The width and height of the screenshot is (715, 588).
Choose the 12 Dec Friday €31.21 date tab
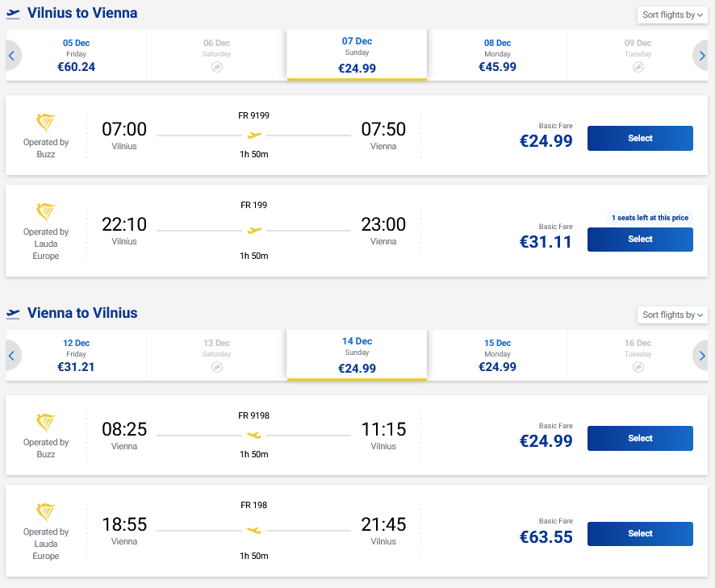point(76,355)
